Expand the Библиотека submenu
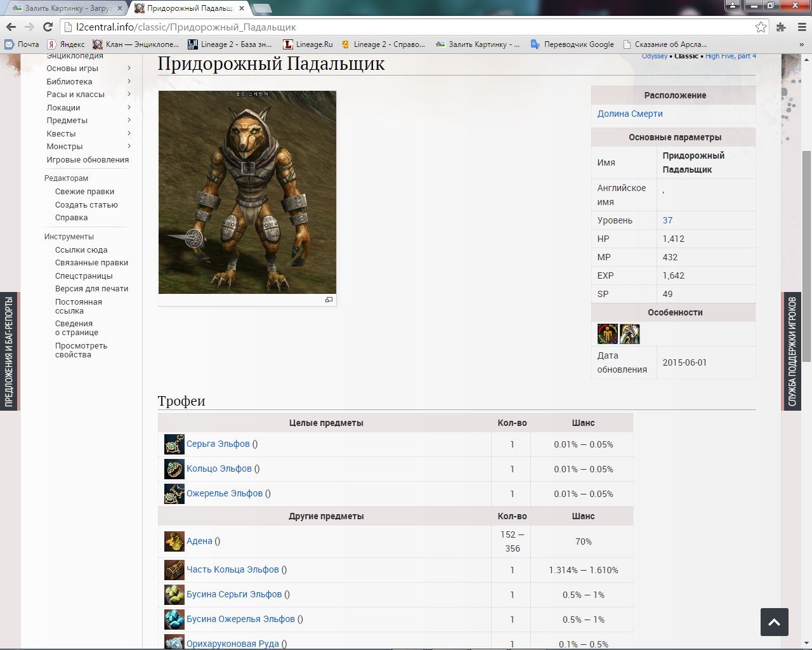Screen dimensions: 812x650 coord(129,81)
